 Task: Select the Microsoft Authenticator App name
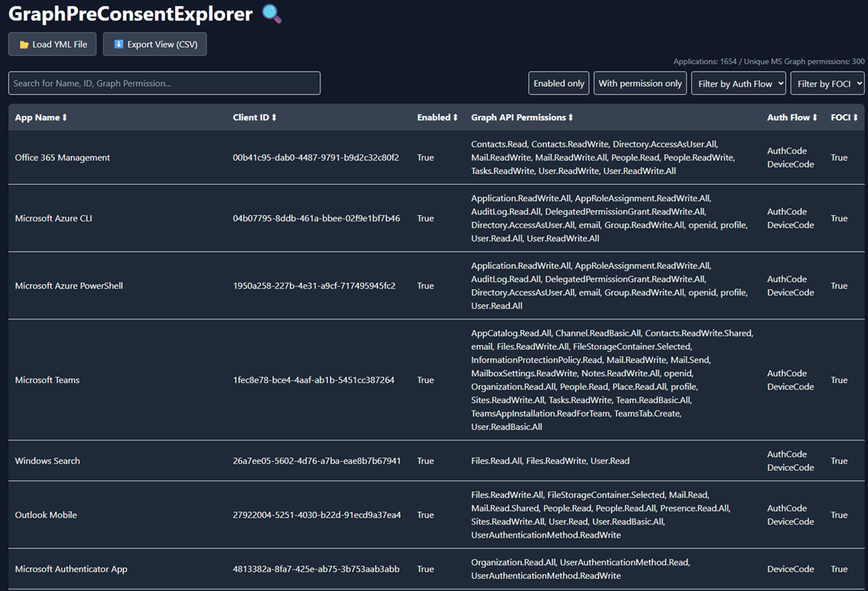[71, 569]
